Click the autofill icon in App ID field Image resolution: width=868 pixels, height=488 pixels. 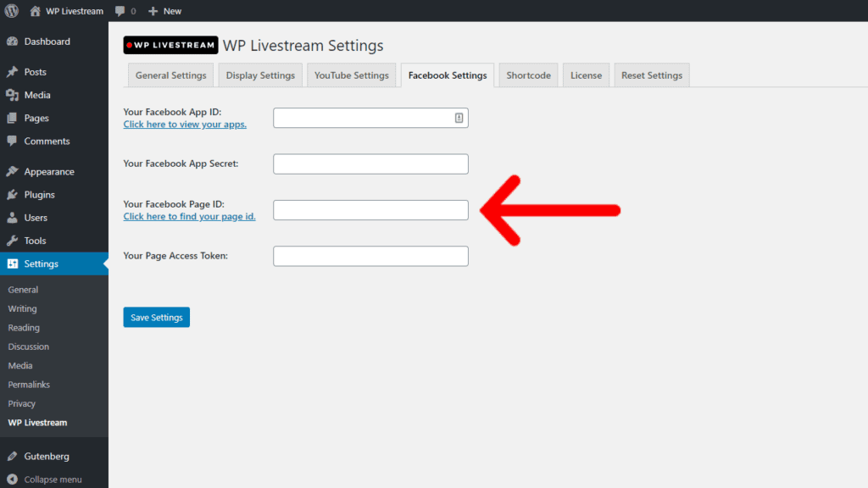[459, 118]
